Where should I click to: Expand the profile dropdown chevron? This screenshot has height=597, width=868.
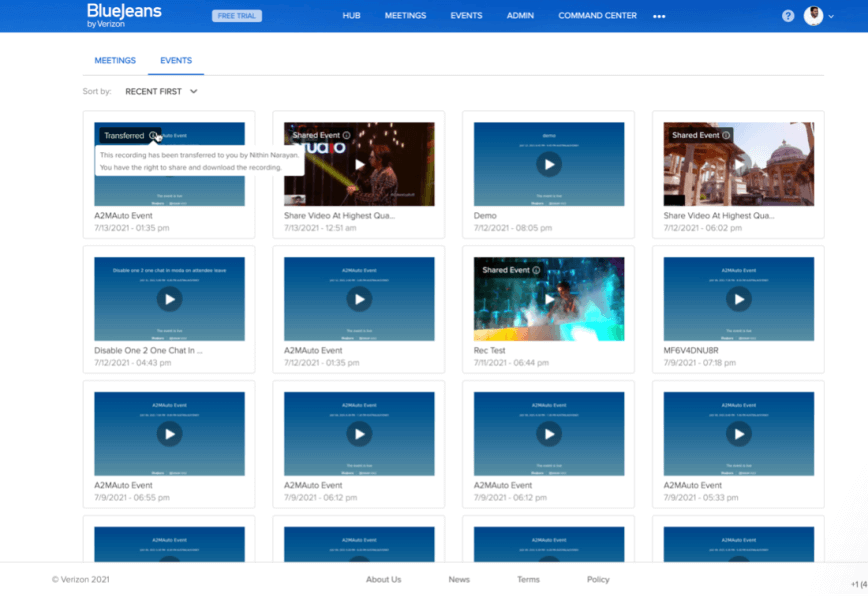831,17
